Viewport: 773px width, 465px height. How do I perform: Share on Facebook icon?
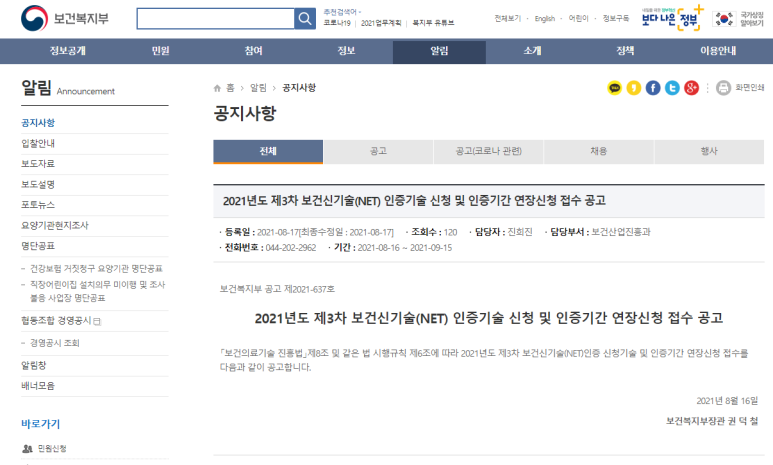click(x=653, y=88)
